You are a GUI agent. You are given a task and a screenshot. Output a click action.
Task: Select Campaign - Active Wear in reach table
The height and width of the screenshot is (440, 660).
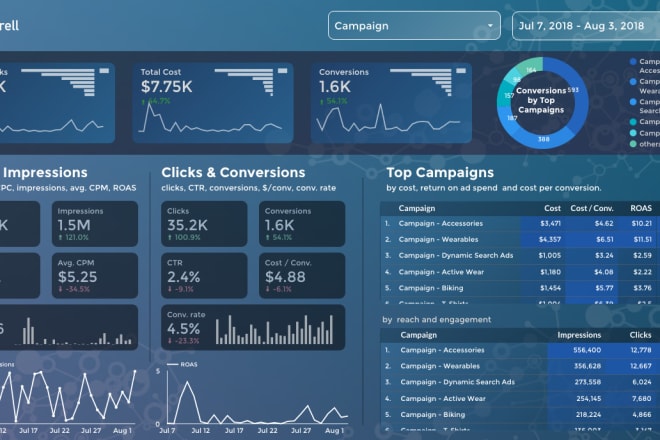443,398
